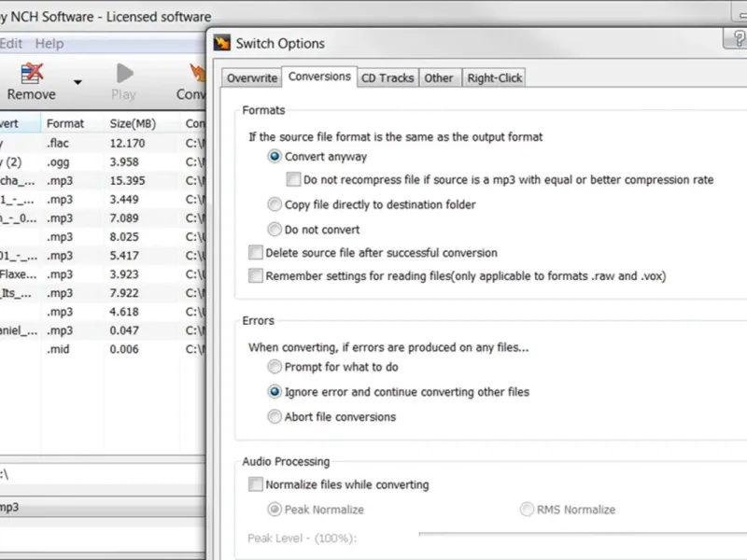
Task: Click the 0.047 size cell
Action: click(x=124, y=330)
